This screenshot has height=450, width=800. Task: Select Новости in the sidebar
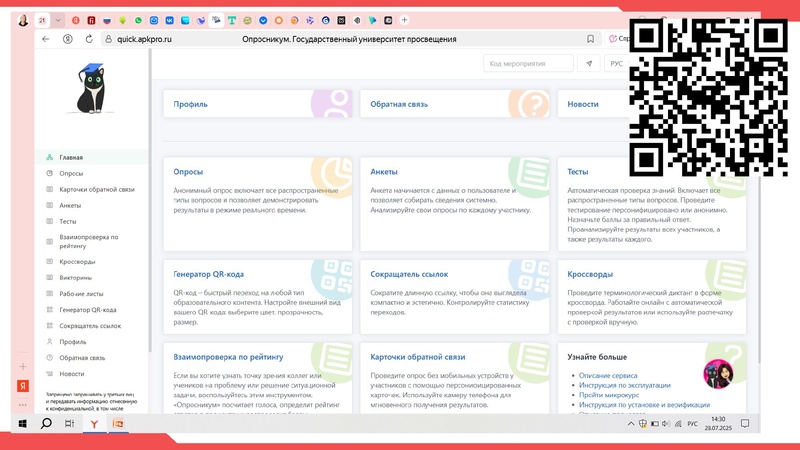tap(71, 374)
